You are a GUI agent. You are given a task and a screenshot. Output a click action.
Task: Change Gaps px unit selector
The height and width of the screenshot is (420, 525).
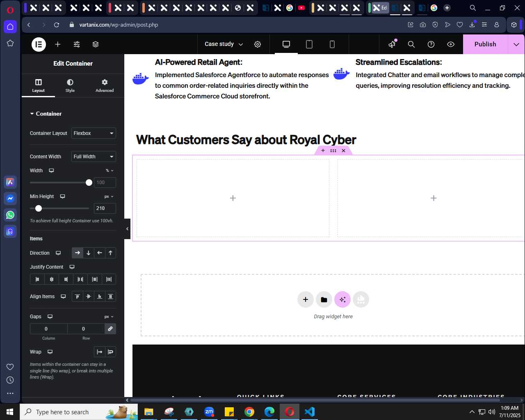[109, 317]
